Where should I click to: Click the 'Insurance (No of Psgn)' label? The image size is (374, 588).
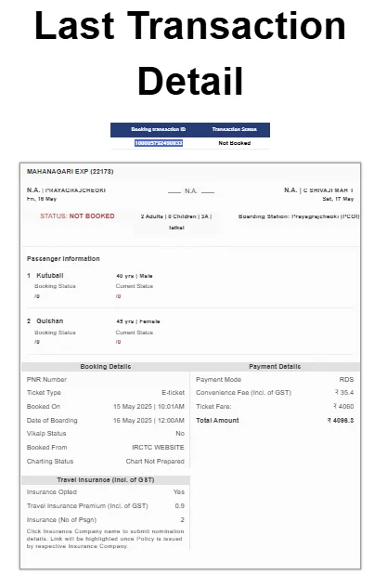click(x=61, y=520)
